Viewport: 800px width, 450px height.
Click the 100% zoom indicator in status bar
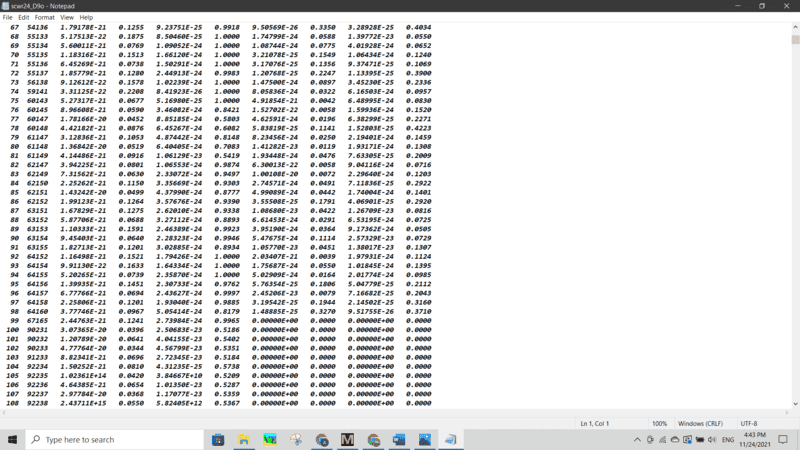[x=659, y=424]
